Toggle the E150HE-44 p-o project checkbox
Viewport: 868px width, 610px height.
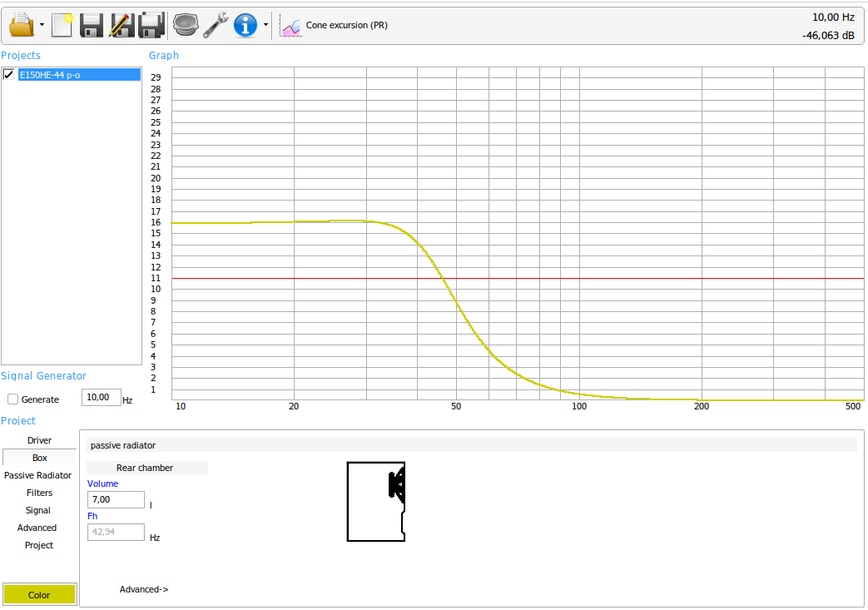tap(9, 75)
